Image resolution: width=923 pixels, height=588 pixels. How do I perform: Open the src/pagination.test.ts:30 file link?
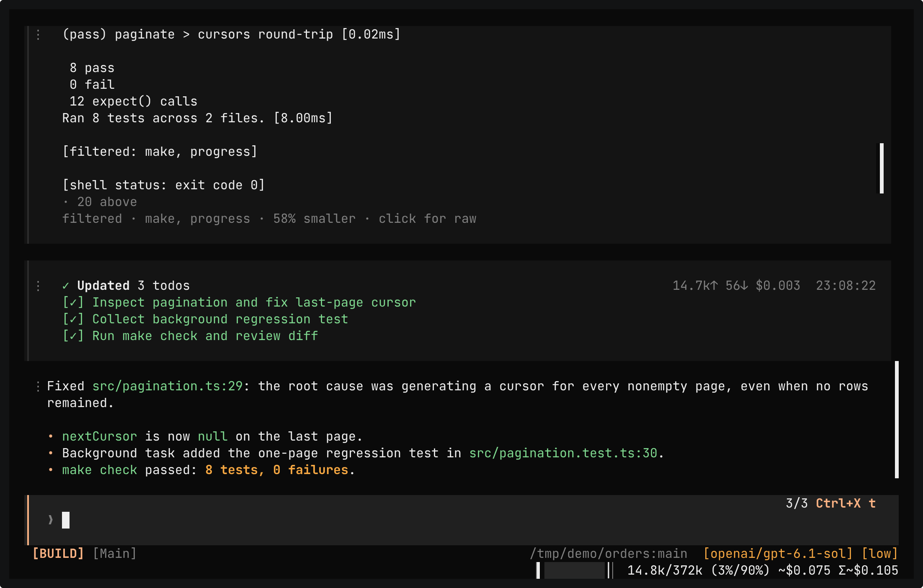click(x=563, y=453)
